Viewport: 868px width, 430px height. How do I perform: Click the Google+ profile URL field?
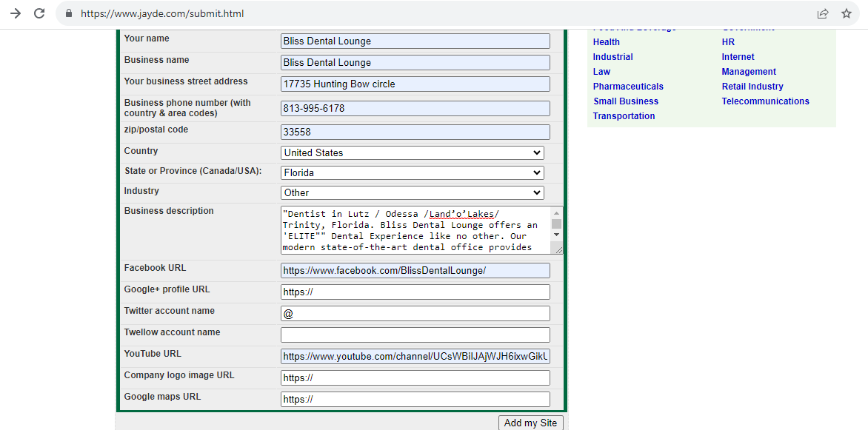(x=415, y=292)
